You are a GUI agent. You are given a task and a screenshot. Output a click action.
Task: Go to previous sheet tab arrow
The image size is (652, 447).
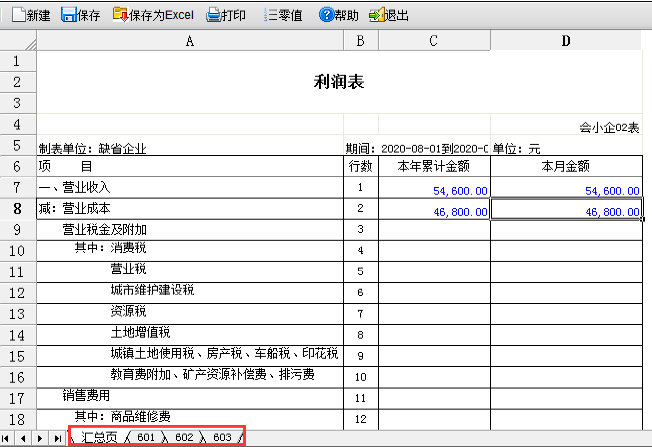[23, 438]
